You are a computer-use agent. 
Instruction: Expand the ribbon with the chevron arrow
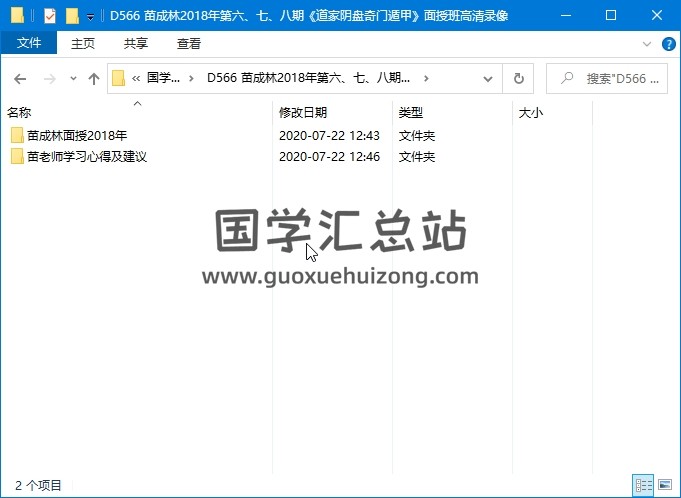(x=647, y=44)
